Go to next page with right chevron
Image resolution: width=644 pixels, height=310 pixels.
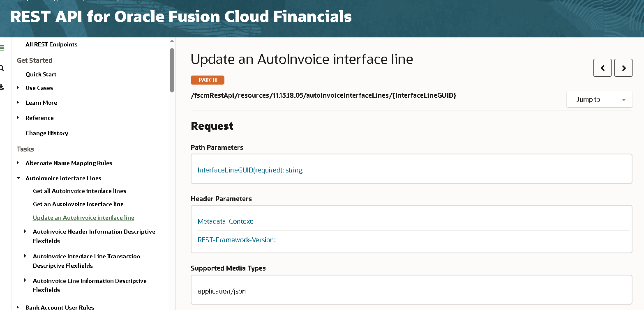point(623,68)
